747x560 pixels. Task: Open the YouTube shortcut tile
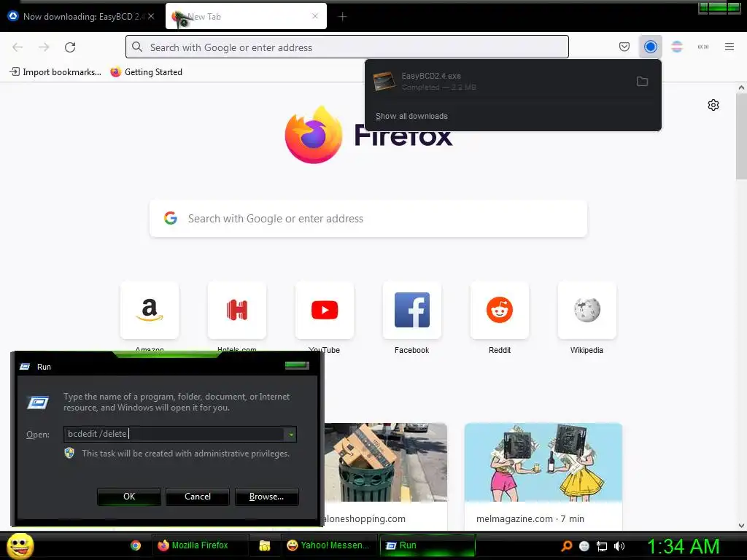pos(325,310)
